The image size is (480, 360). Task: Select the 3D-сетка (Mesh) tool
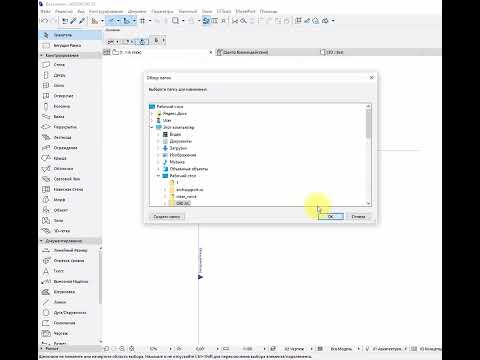pos(70,231)
